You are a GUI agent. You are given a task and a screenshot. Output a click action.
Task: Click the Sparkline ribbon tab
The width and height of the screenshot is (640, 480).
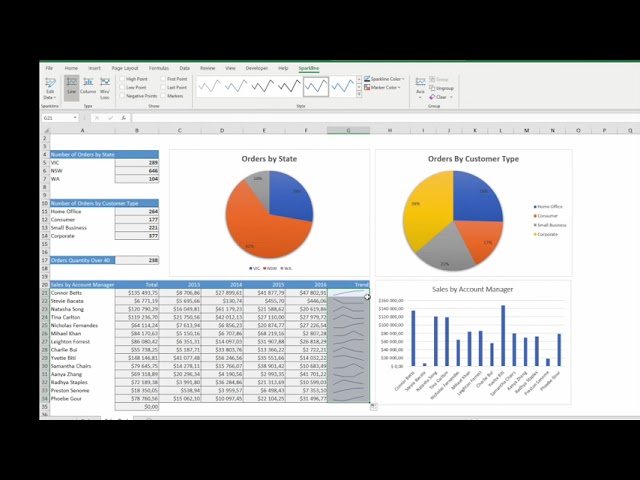309,68
